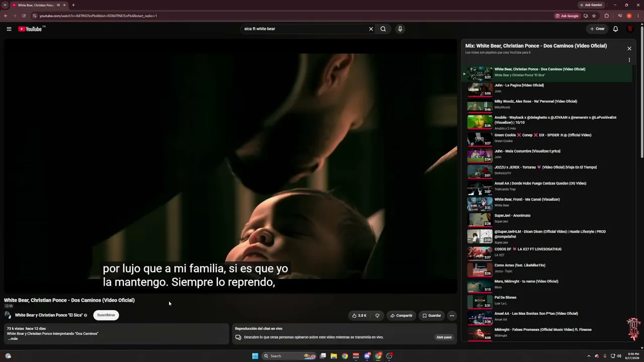The image size is (644, 362).
Task: Open Discord from the taskbar
Action: click(x=367, y=356)
